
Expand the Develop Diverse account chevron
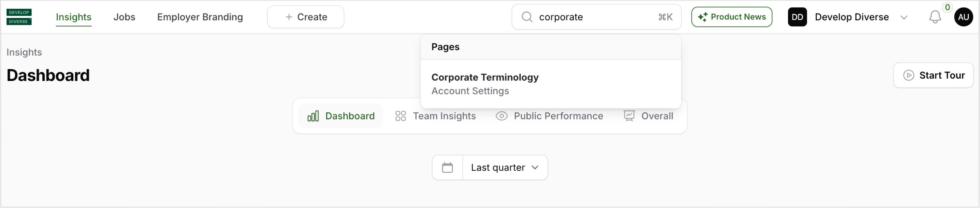click(x=904, y=17)
